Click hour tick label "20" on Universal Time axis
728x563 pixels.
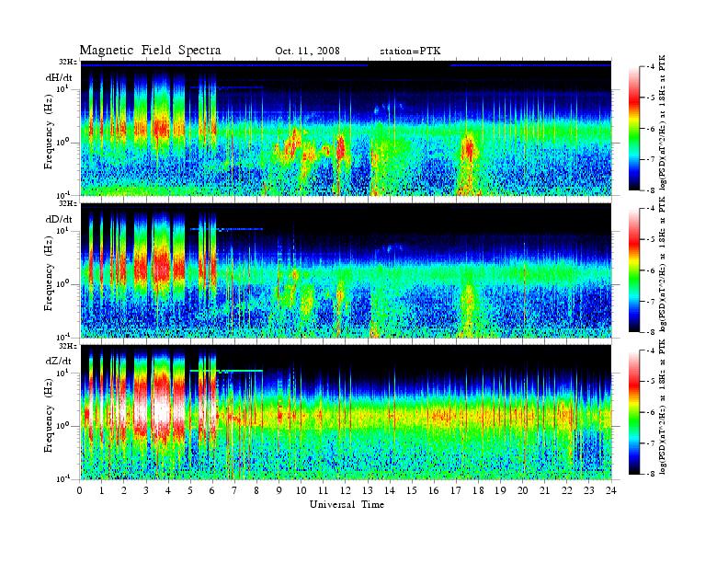(x=523, y=490)
